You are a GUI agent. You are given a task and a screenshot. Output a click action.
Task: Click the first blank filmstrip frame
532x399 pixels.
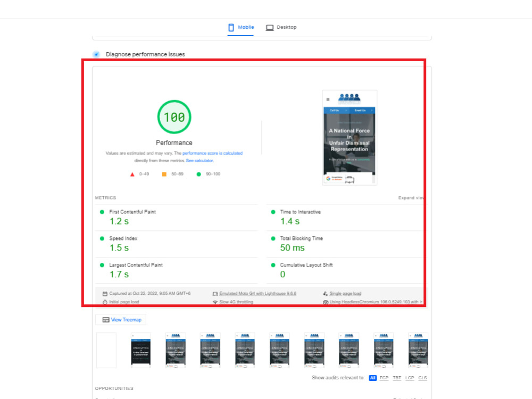click(106, 351)
